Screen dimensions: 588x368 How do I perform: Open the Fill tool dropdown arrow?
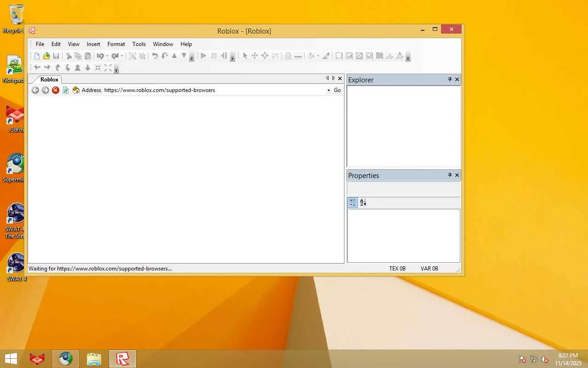pos(318,56)
